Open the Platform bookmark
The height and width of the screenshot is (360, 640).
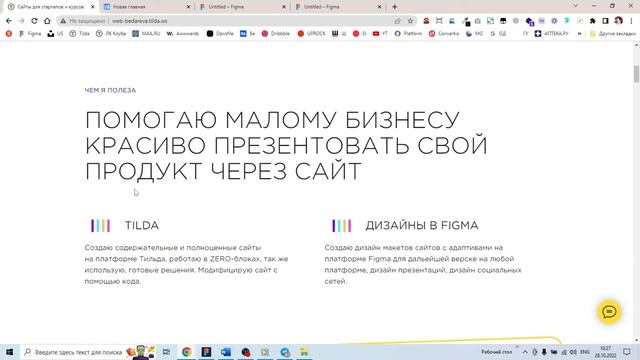point(408,34)
